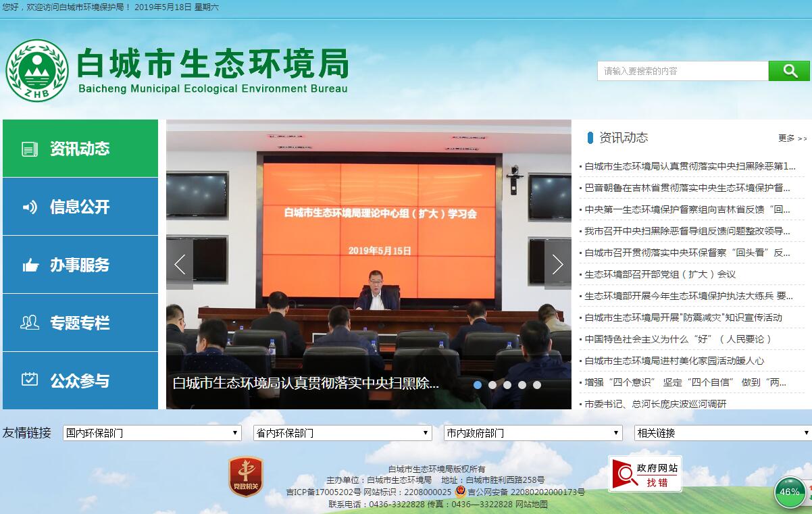
Task: Open the 省内环保部门 dropdown list
Action: [342, 433]
